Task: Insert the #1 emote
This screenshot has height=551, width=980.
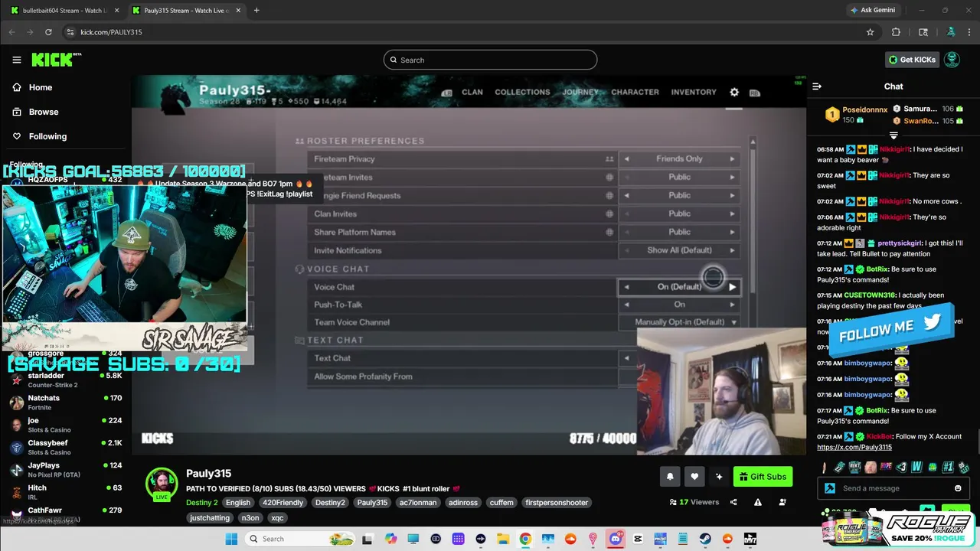Action: tap(948, 467)
